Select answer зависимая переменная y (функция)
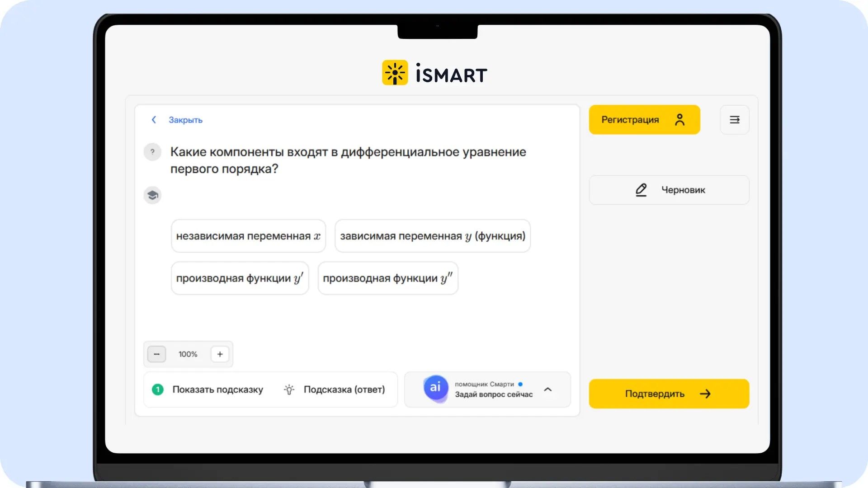Viewport: 868px width, 488px height. pyautogui.click(x=433, y=236)
